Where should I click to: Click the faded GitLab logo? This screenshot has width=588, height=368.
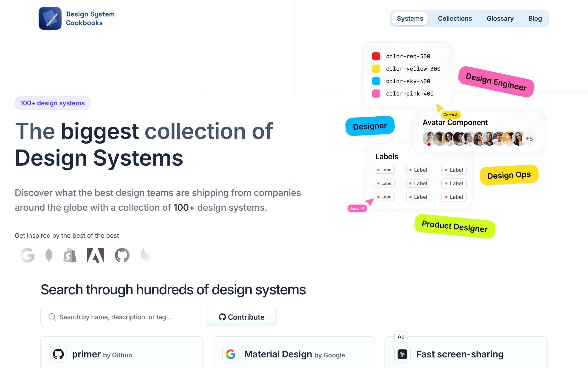pos(146,255)
